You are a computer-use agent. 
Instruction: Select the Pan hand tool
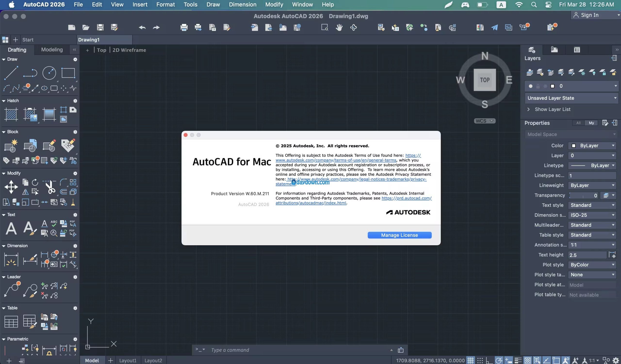point(339,27)
